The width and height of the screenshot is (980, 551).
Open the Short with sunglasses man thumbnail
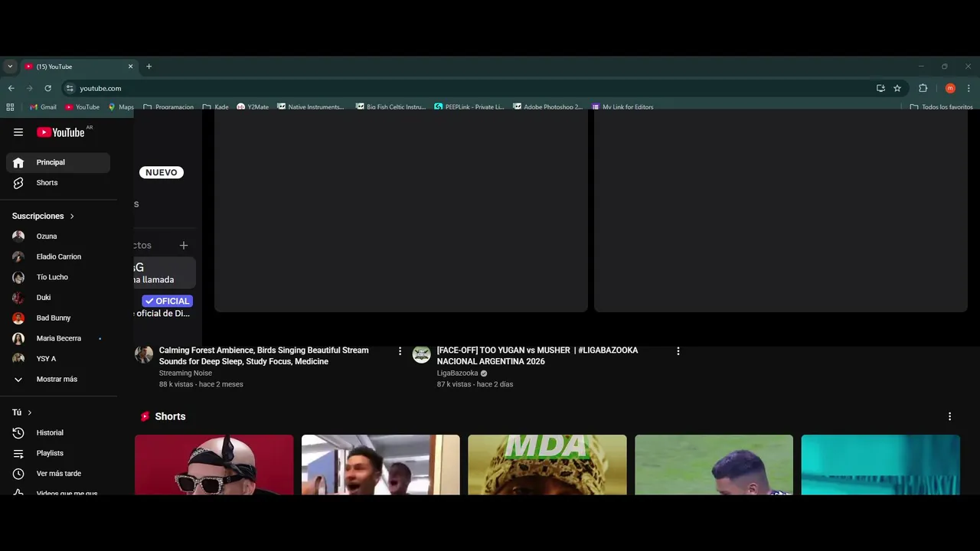tap(214, 465)
